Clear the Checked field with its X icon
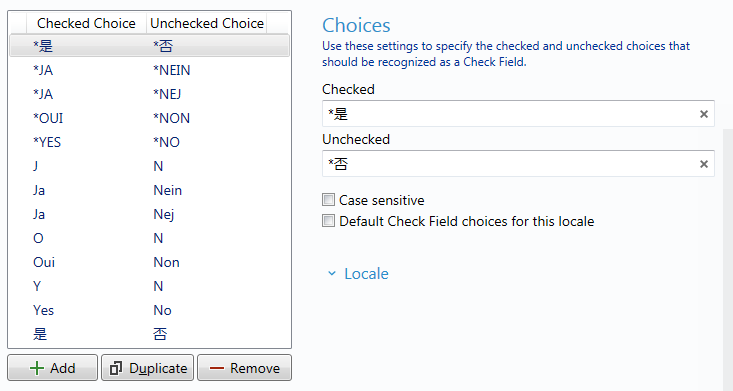This screenshot has width=733, height=391. 704,114
